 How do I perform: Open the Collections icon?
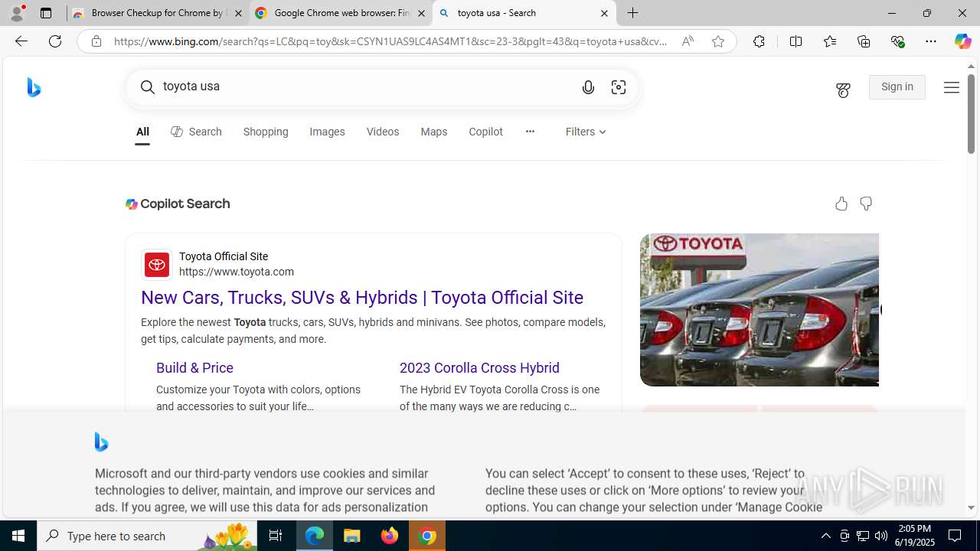[x=864, y=41]
